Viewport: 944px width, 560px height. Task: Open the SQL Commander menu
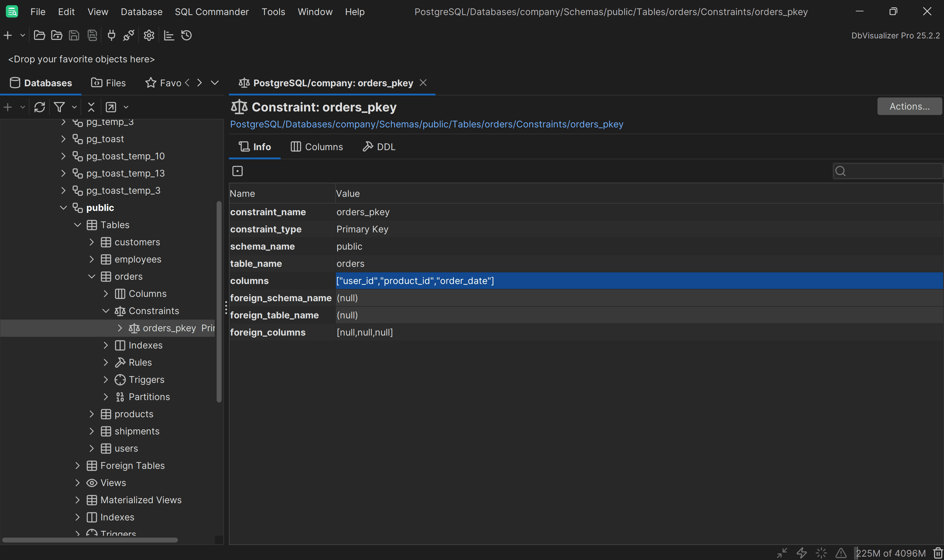coord(212,12)
